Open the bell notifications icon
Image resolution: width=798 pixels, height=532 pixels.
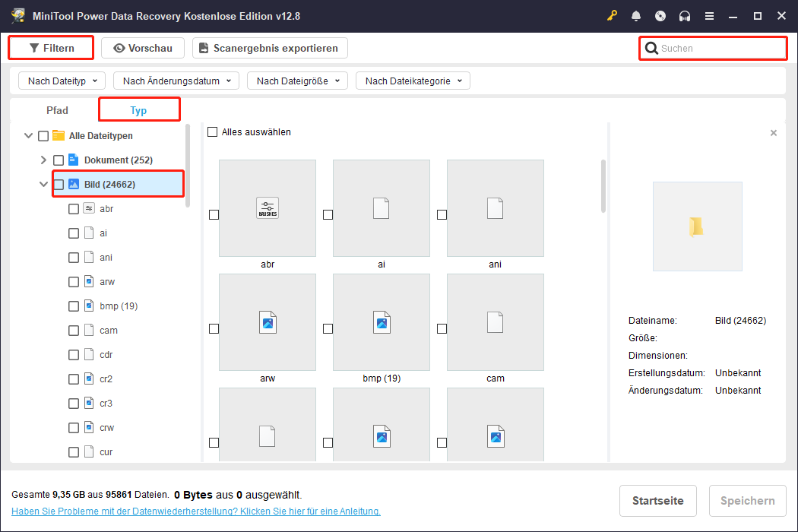pyautogui.click(x=636, y=16)
